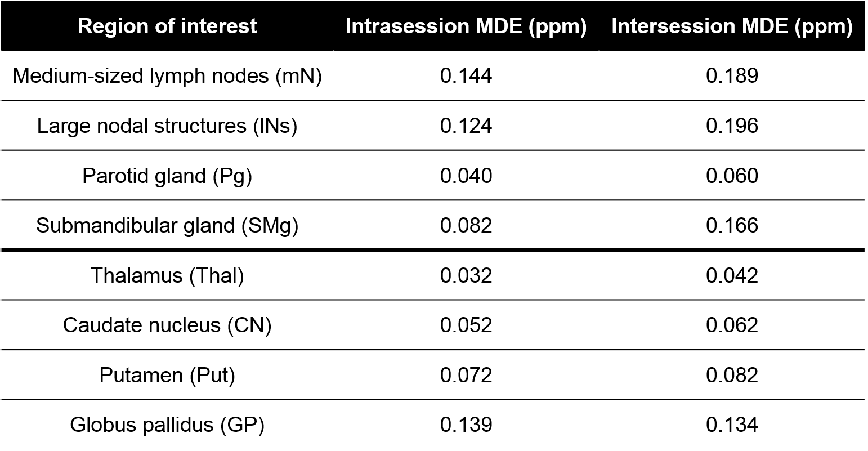Select the Large nodal structures (lNs) cell
Image resolution: width=868 pixels, height=451 pixels.
coord(167,126)
